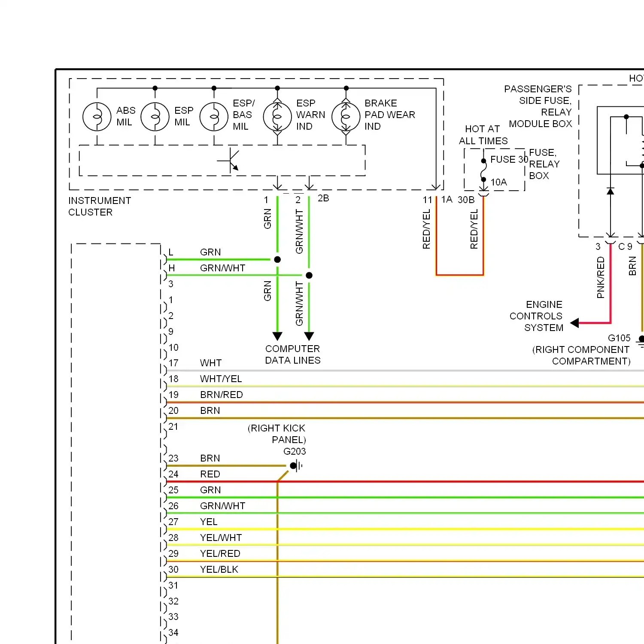Screen dimensions: 644x644
Task: Click pin number 21 on the connector
Action: coord(173,427)
